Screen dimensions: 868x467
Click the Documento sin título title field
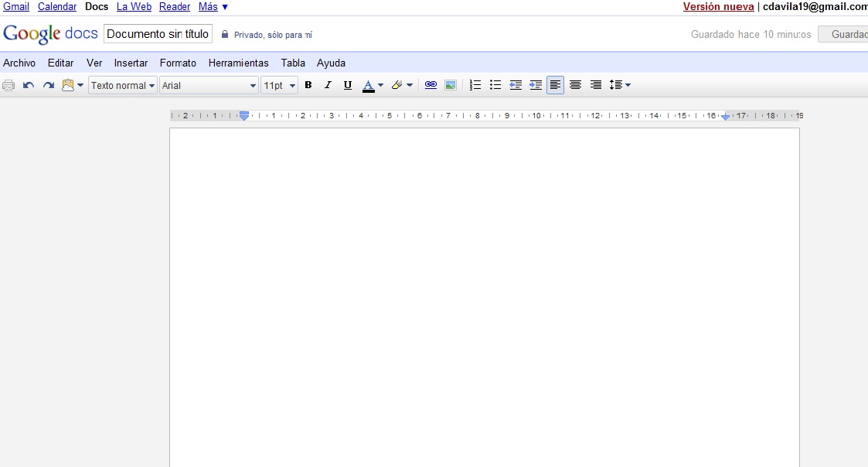tap(158, 34)
